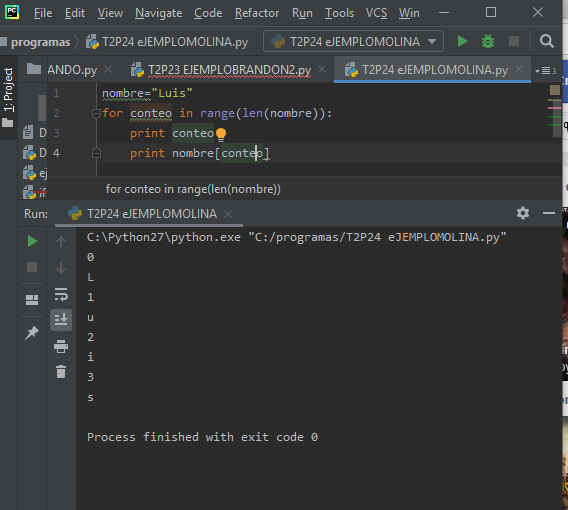Viewport: 568px width, 510px height.
Task: Stop the process in the Run panel
Action: click(x=32, y=267)
